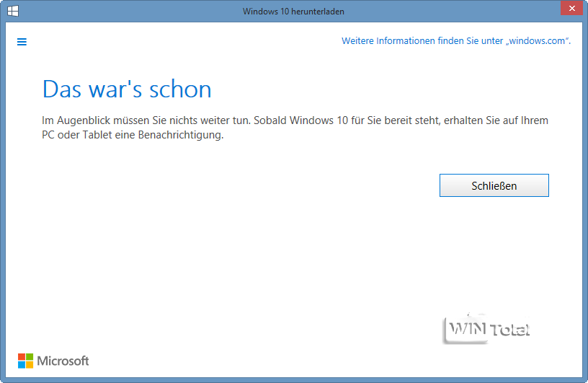This screenshot has width=588, height=383.
Task: Click the title text "Windows 10 herunterladen"
Action: pos(293,12)
